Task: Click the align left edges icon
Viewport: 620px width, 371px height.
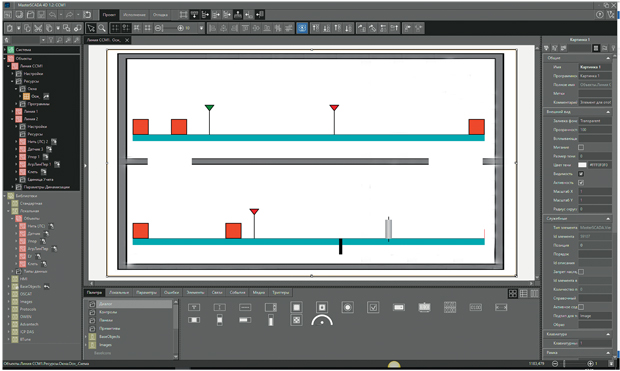Action: pyautogui.click(x=212, y=28)
